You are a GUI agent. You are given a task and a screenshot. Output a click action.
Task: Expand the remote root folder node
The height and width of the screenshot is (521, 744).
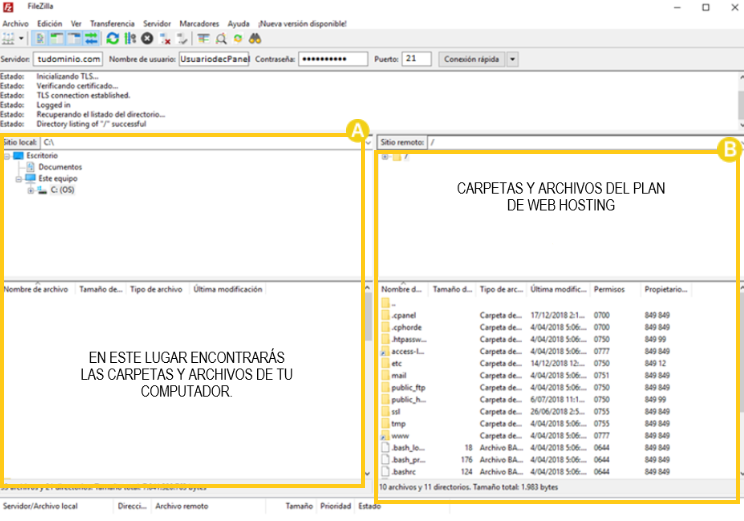point(385,157)
